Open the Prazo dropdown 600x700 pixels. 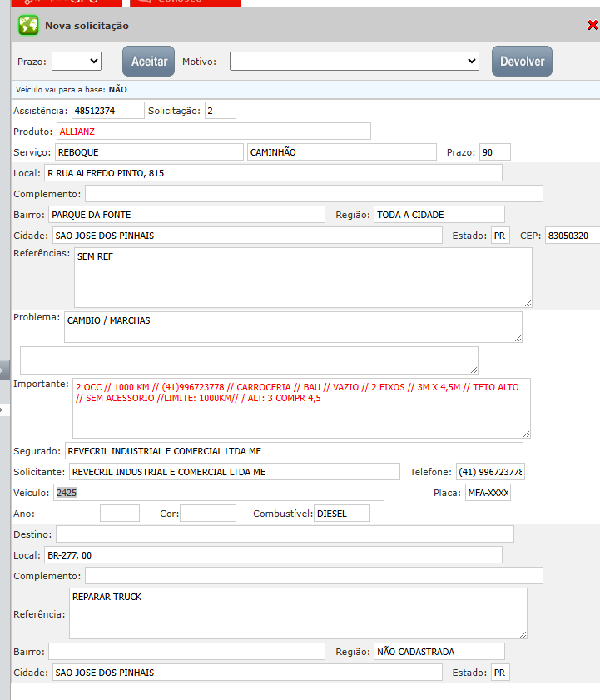76,61
